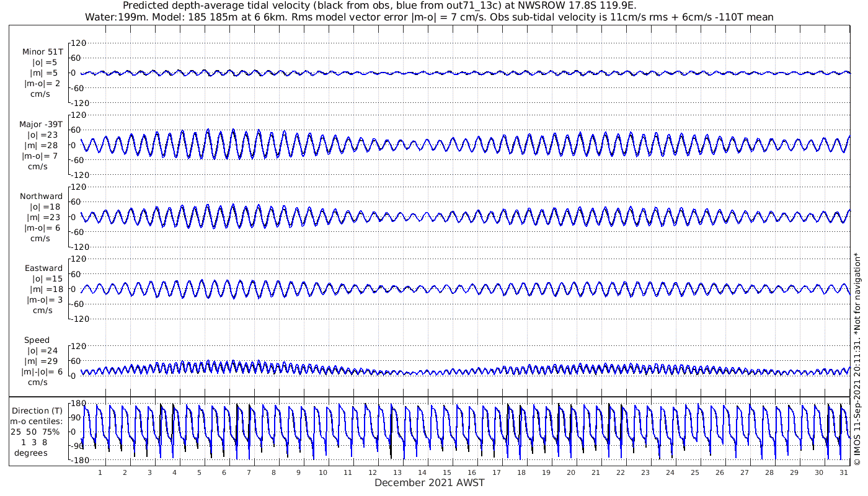The width and height of the screenshot is (868, 496).
Task: Select day "1" on the date axis
Action: 100,472
